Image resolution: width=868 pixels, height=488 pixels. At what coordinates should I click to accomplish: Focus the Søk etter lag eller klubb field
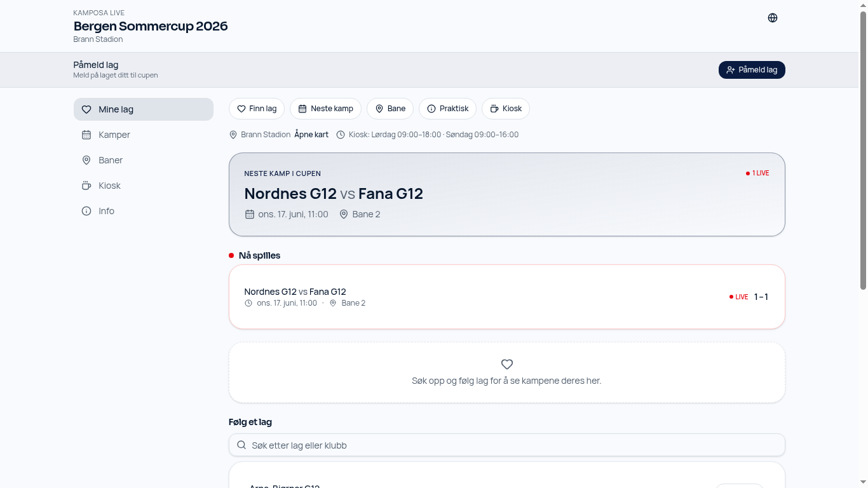[x=507, y=445]
